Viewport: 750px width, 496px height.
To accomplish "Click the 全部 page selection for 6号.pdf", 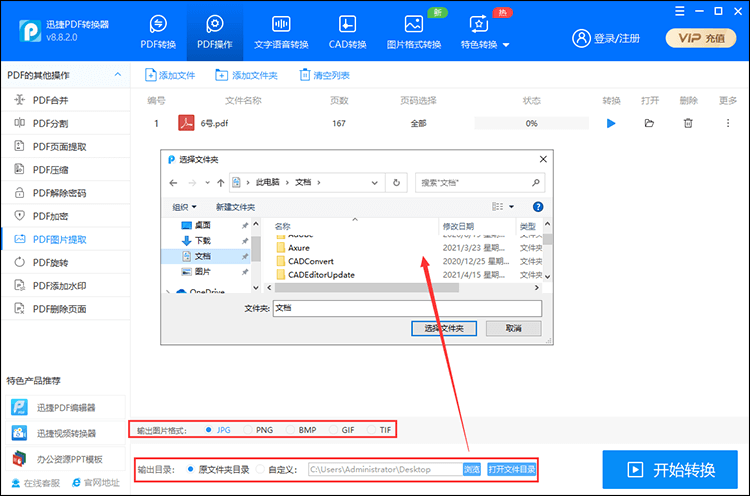I will (418, 123).
